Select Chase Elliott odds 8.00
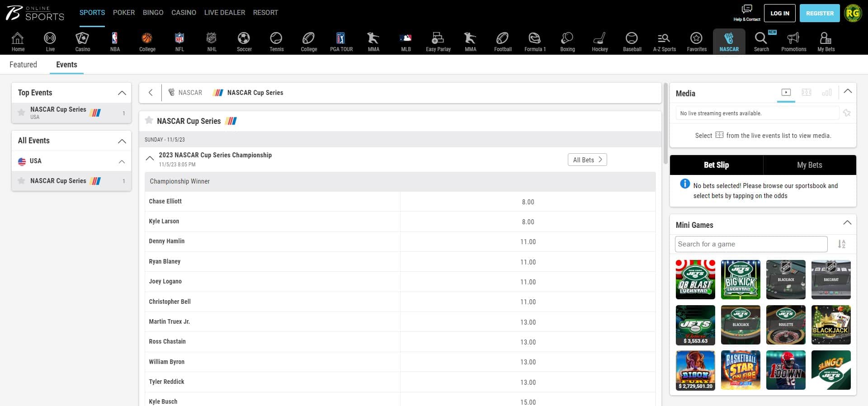 coord(528,202)
